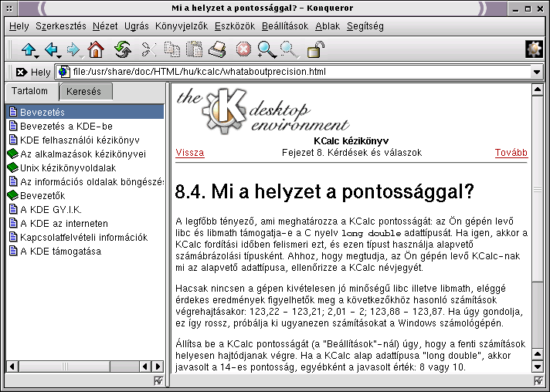Click the Cut scissors icon
Screen dimensions: 550x392
click(149, 49)
